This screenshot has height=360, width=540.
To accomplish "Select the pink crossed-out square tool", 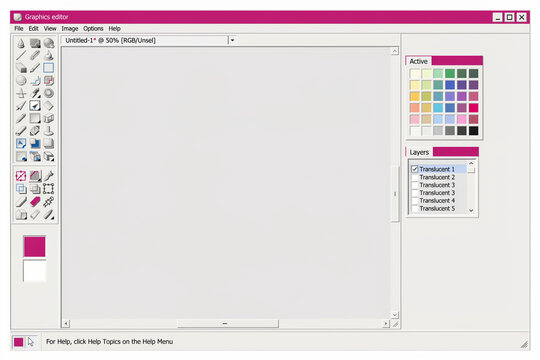I will 21,176.
